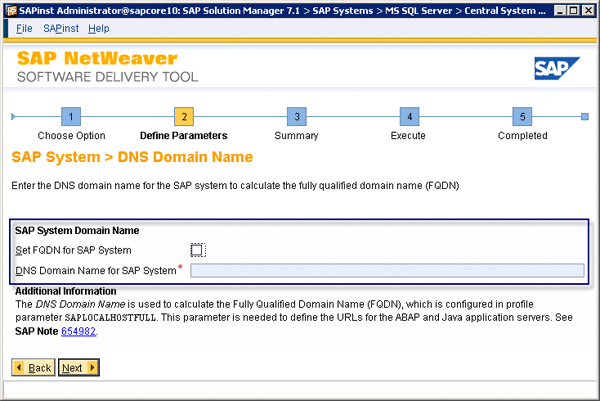
Task: Select step 4 Execute box
Action: 407,117
